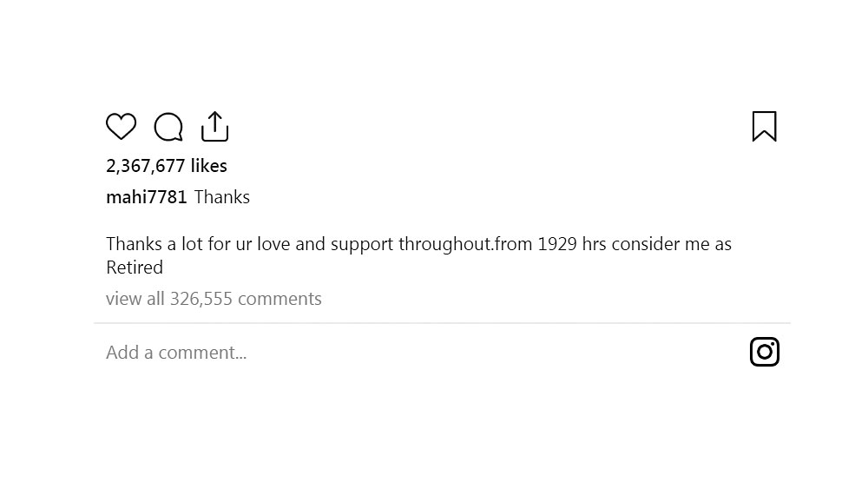
Task: Click "consider me as" in the caption
Action: click(671, 244)
